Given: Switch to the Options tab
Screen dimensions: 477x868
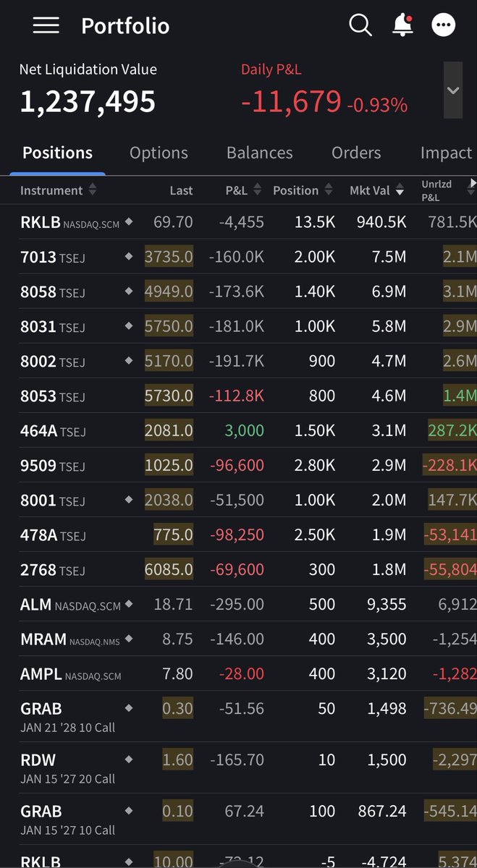Looking at the screenshot, I should tap(159, 153).
